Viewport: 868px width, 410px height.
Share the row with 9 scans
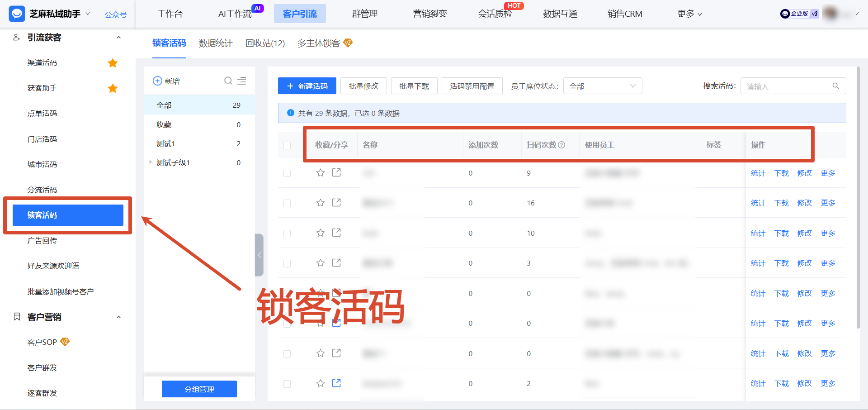tap(336, 172)
